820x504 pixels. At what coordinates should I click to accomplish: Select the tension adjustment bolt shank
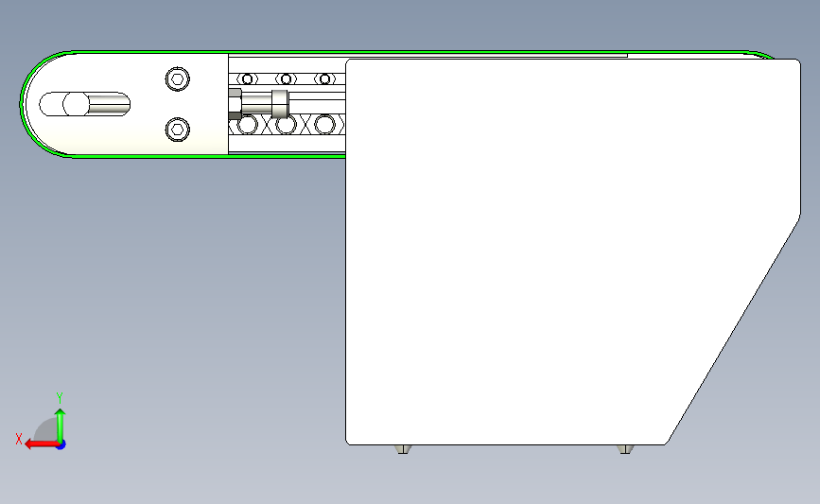(256, 104)
